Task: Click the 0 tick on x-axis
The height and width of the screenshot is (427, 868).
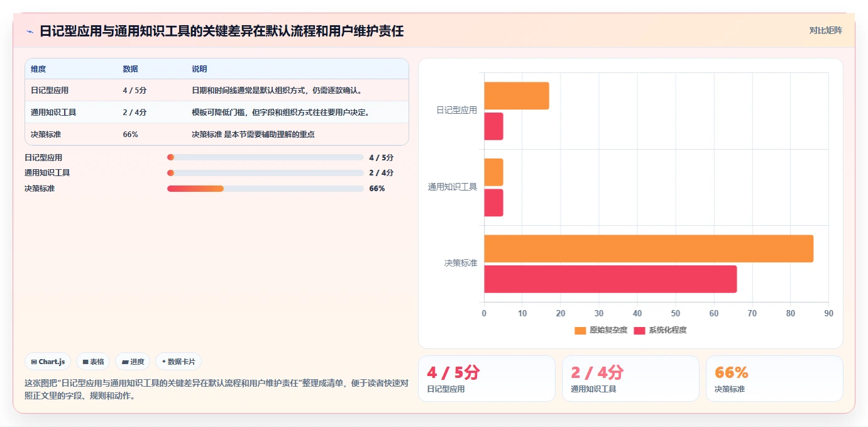Action: 484,313
